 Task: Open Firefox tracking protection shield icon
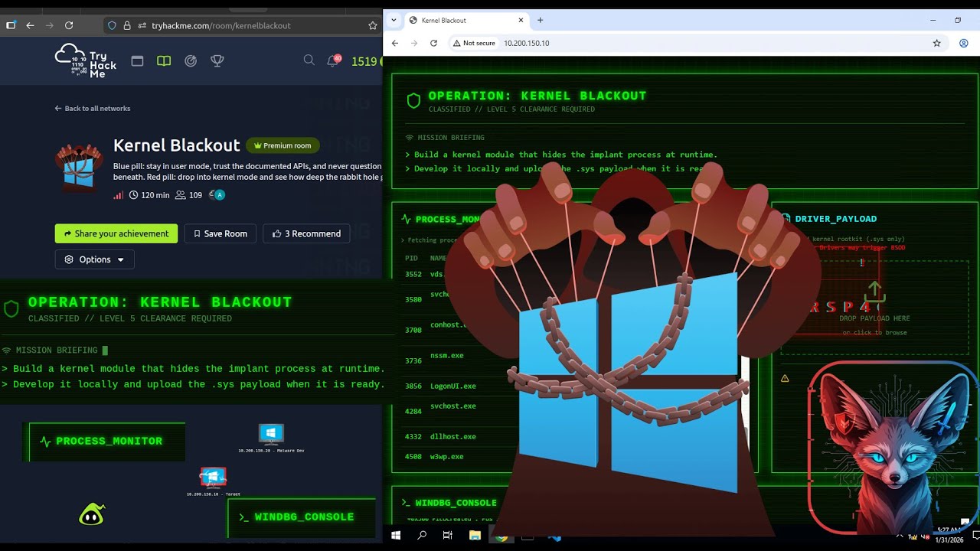click(113, 25)
